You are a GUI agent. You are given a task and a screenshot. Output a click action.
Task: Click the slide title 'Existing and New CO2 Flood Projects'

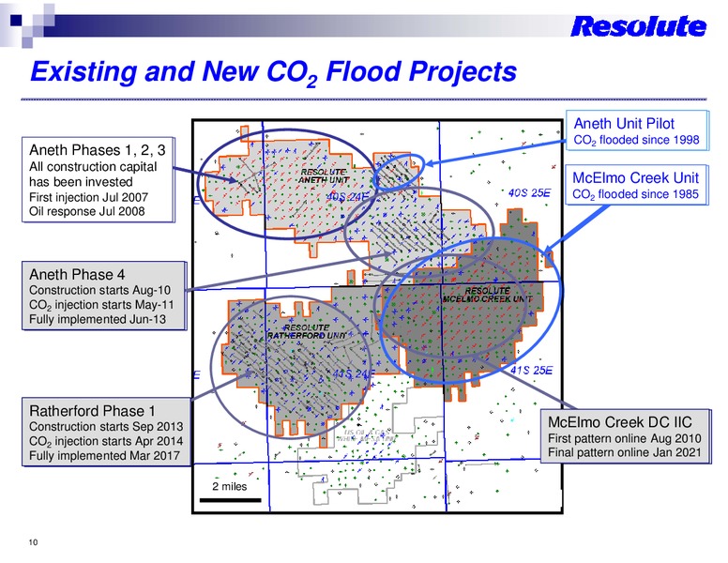coord(273,73)
